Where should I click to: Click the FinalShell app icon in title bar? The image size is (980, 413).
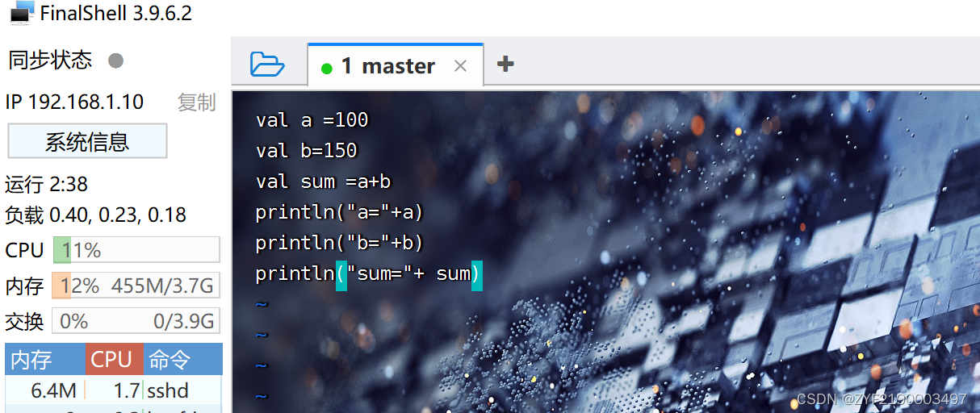pyautogui.click(x=22, y=13)
